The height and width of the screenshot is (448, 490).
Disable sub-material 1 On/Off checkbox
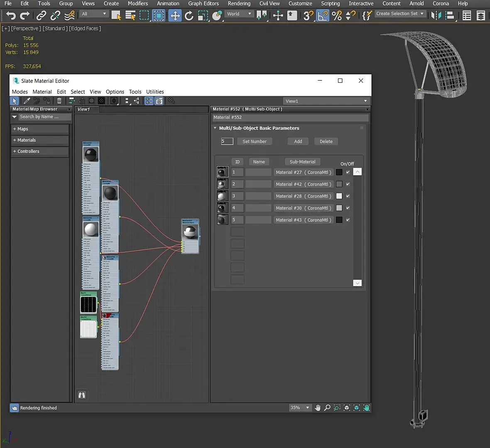pos(348,172)
